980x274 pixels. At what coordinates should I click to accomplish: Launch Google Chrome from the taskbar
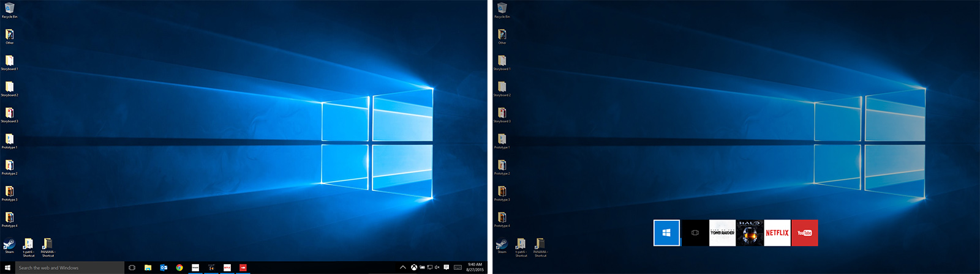tap(179, 267)
